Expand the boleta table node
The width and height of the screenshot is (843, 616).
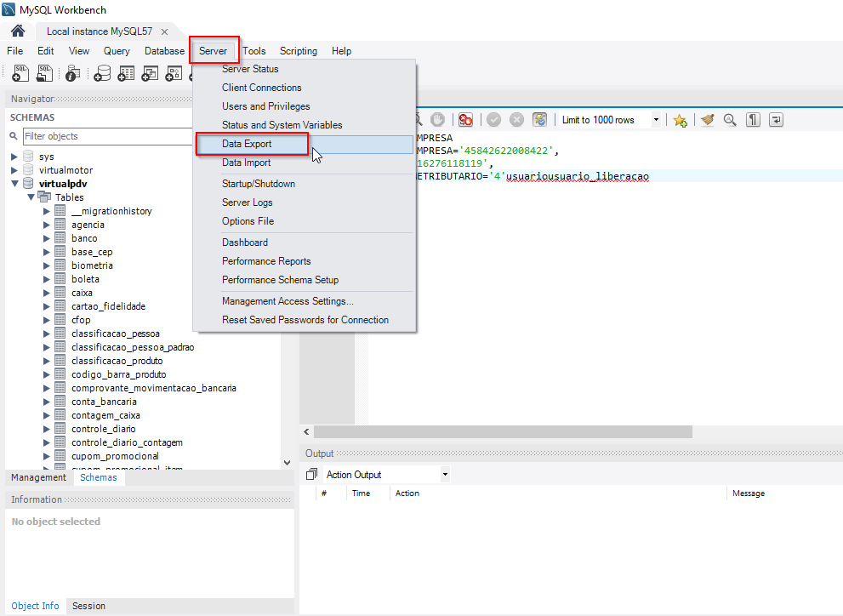coord(46,279)
